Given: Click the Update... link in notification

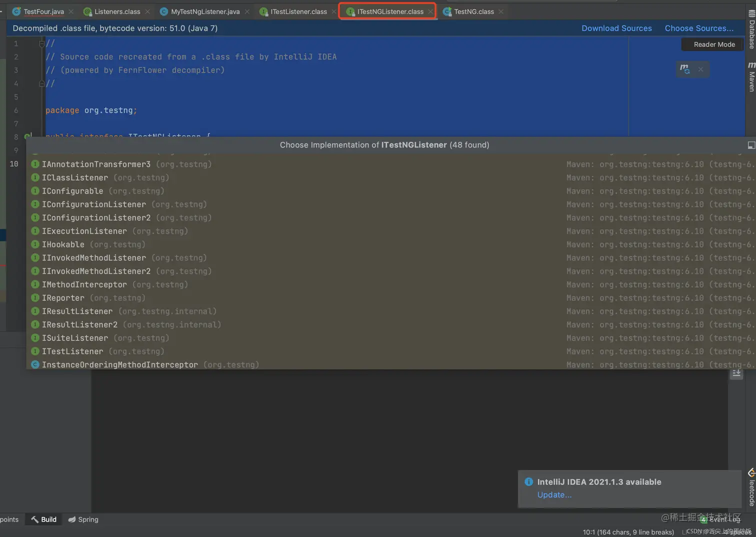Looking at the screenshot, I should (554, 495).
